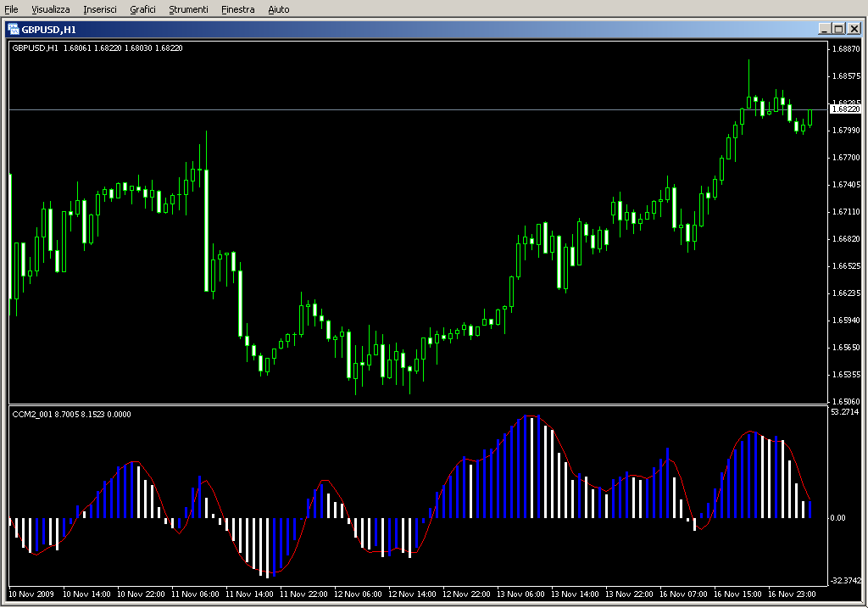The image size is (868, 608).
Task: Open the Strumenti menu
Action: [x=189, y=9]
